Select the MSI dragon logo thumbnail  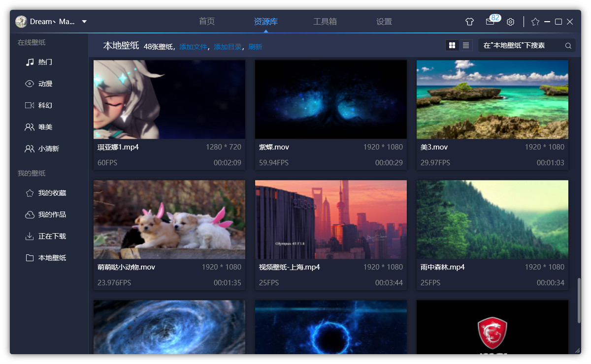pos(492,327)
